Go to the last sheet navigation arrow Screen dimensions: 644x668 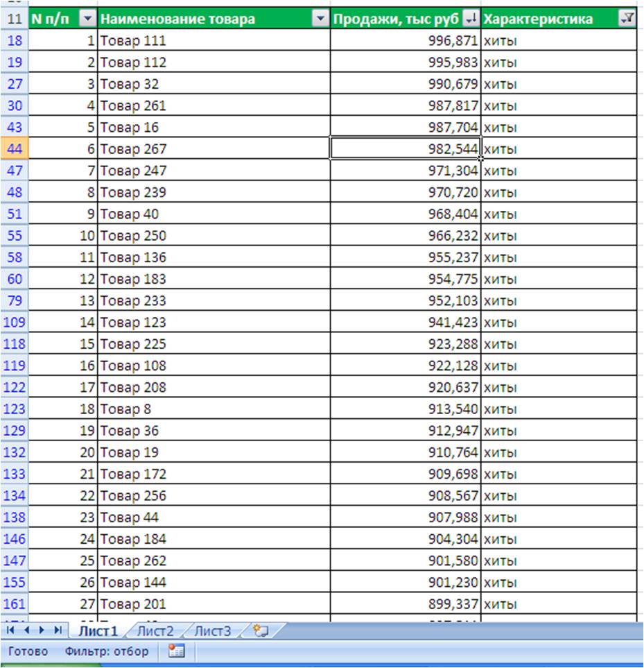pyautogui.click(x=58, y=630)
